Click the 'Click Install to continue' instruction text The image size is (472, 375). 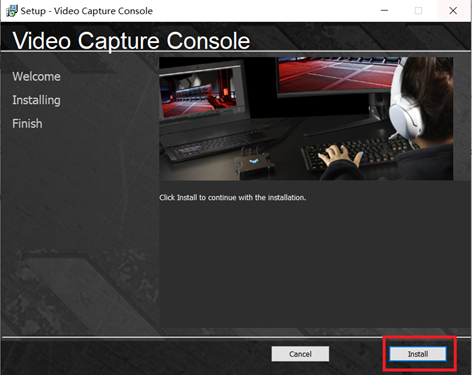[232, 198]
